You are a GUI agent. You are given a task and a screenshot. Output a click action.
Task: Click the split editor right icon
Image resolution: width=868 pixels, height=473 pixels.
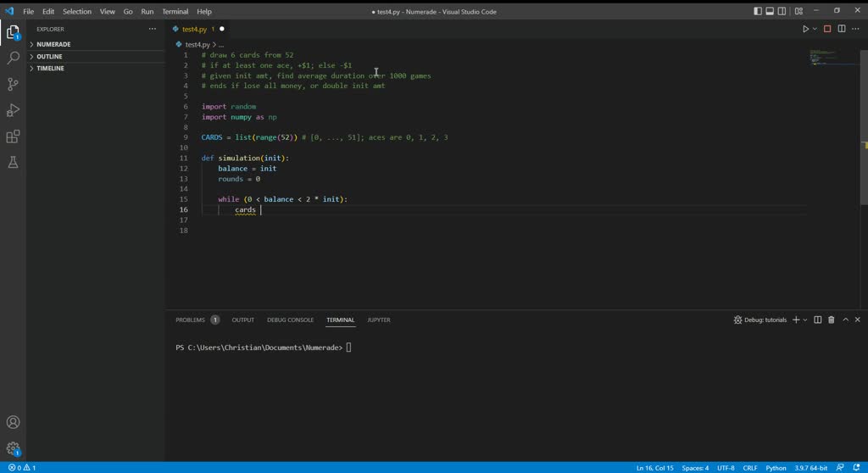tap(842, 29)
